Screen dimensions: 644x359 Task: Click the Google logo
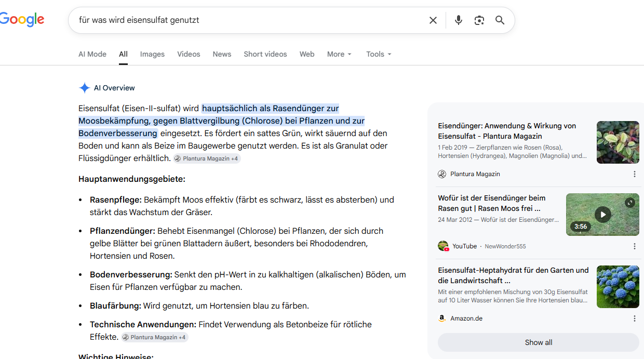pos(22,20)
